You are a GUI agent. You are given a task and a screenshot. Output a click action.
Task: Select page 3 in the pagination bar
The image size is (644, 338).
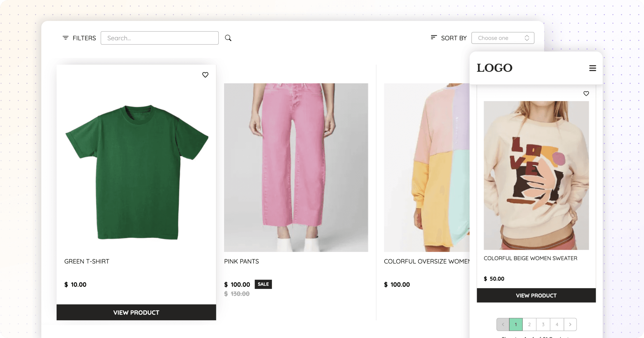click(x=543, y=324)
